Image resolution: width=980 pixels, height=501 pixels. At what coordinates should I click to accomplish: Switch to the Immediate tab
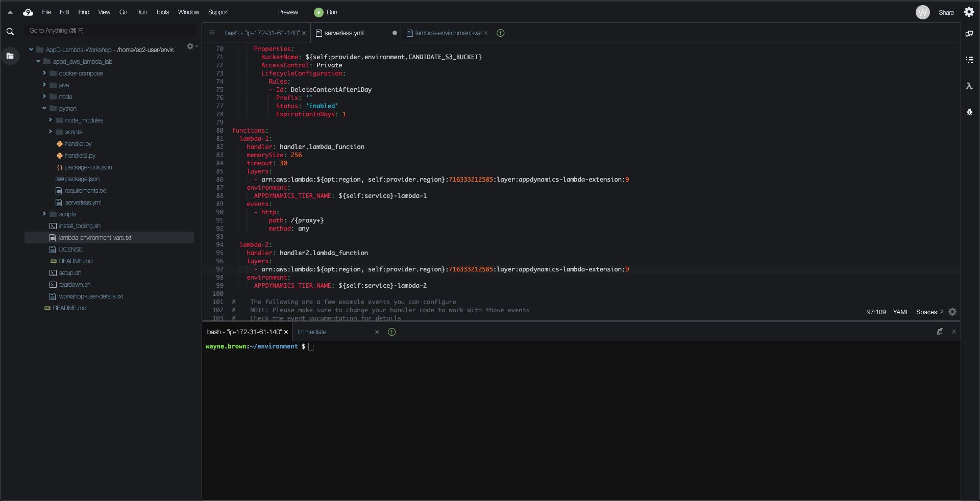click(312, 332)
